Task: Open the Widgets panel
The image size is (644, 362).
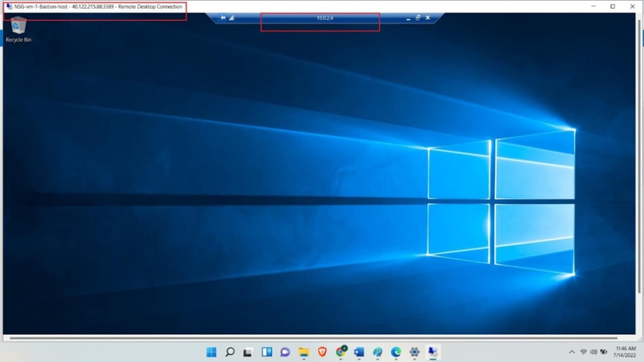Action: pyautogui.click(x=267, y=352)
